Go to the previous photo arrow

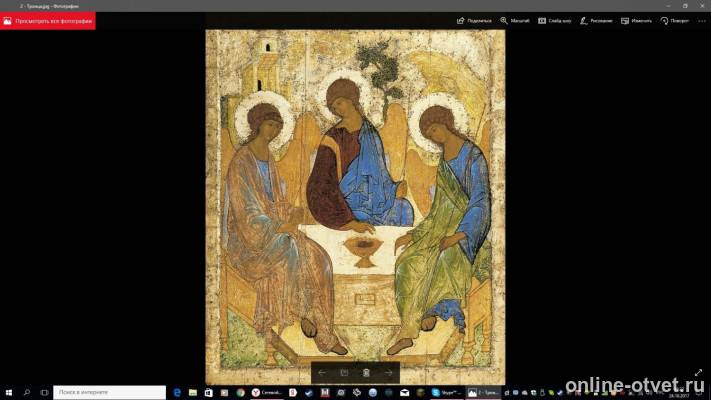pyautogui.click(x=322, y=373)
